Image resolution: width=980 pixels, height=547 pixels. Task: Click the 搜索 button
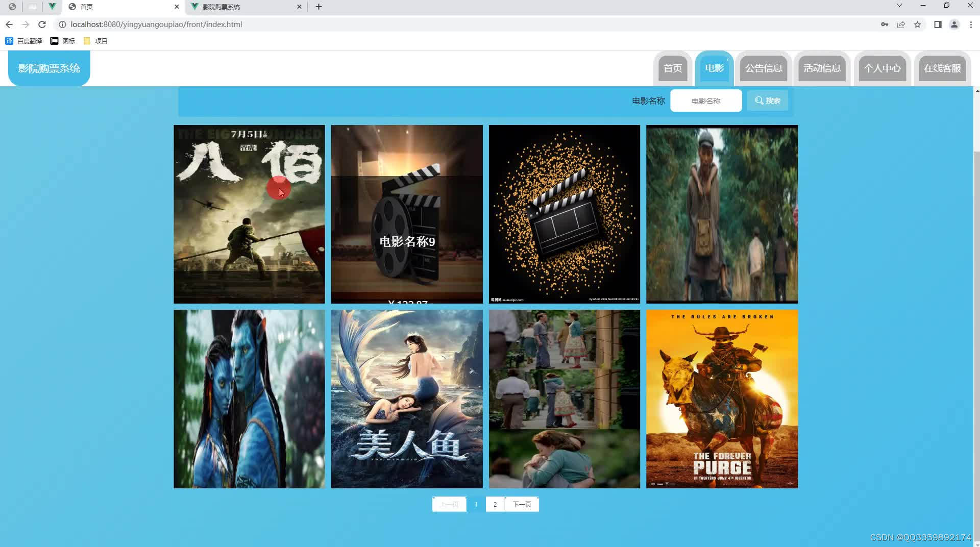point(768,101)
